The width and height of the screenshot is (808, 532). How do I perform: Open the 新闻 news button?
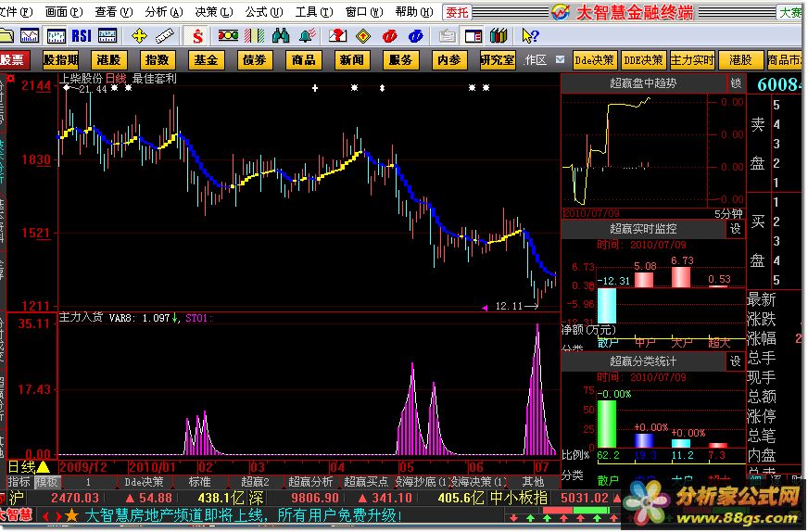pyautogui.click(x=352, y=60)
